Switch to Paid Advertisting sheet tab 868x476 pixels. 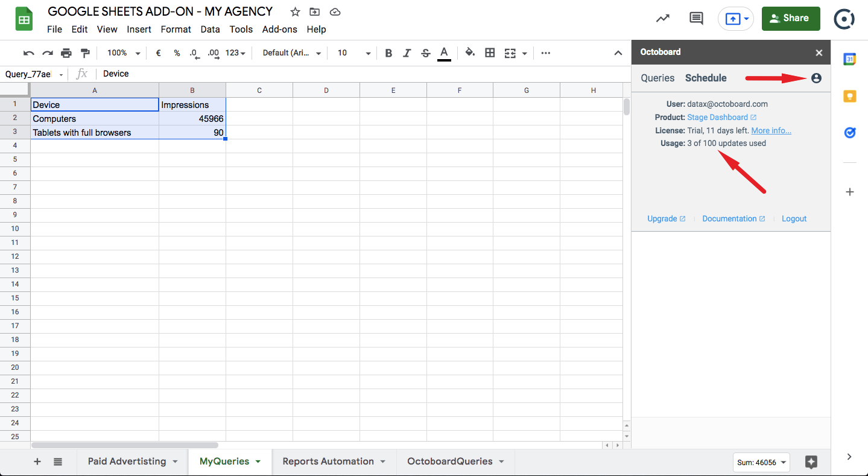(x=127, y=462)
